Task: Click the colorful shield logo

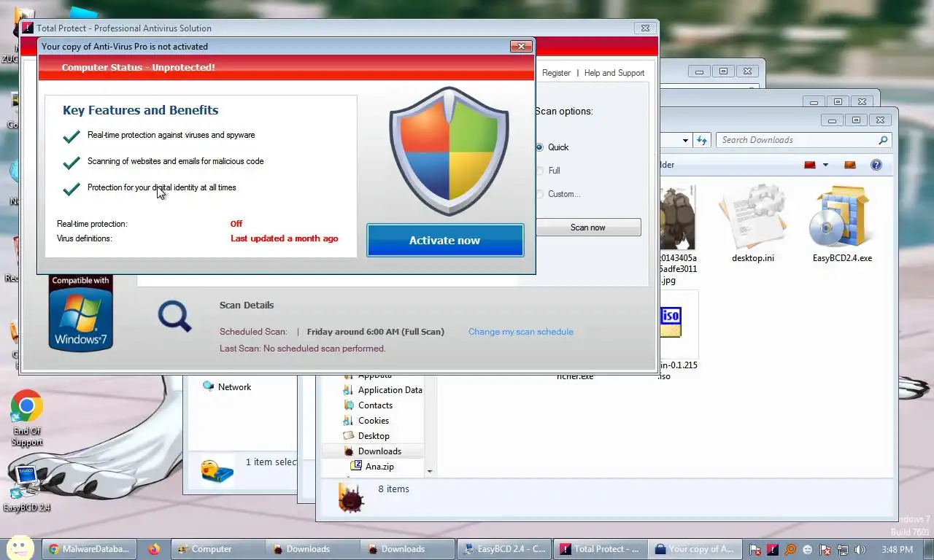Action: 448,151
